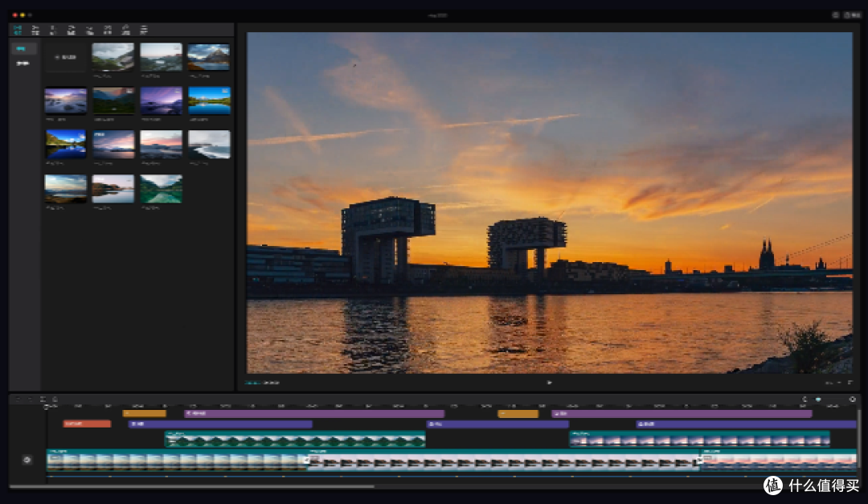The image size is (868, 504).
Task: Switch to the Text tab, third in toolbar
Action: coord(53,30)
